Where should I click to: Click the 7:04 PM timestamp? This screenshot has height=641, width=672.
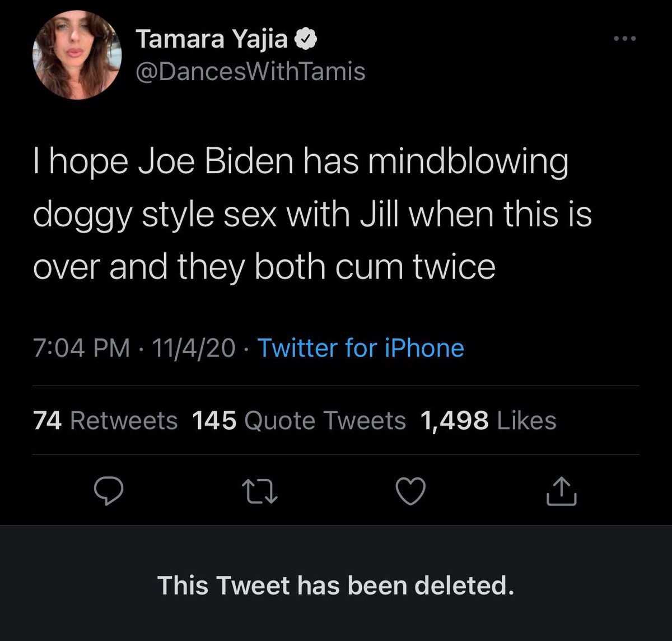click(82, 348)
